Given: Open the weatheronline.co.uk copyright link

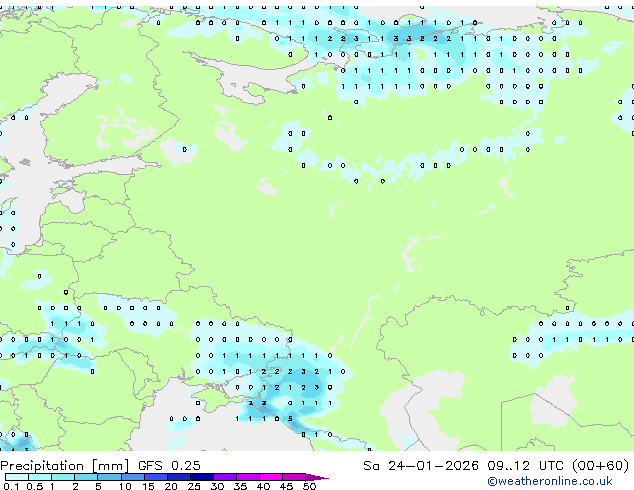Looking at the screenshot, I should pos(550,482).
